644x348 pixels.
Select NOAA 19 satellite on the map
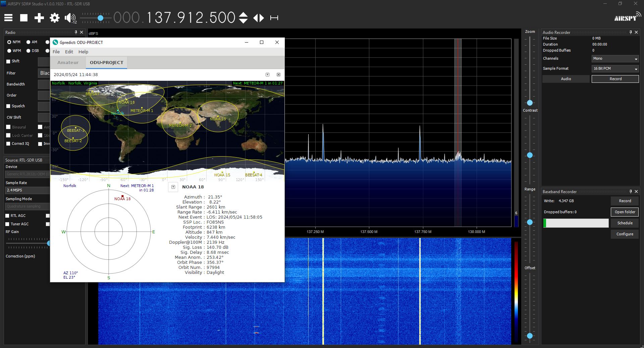pyautogui.click(x=218, y=119)
